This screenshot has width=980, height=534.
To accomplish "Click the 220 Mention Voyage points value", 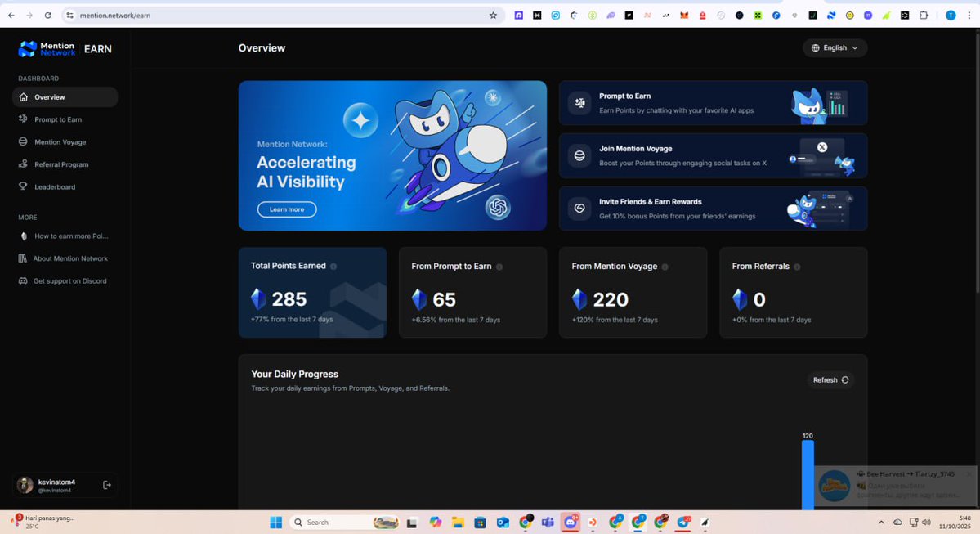I will 611,300.
